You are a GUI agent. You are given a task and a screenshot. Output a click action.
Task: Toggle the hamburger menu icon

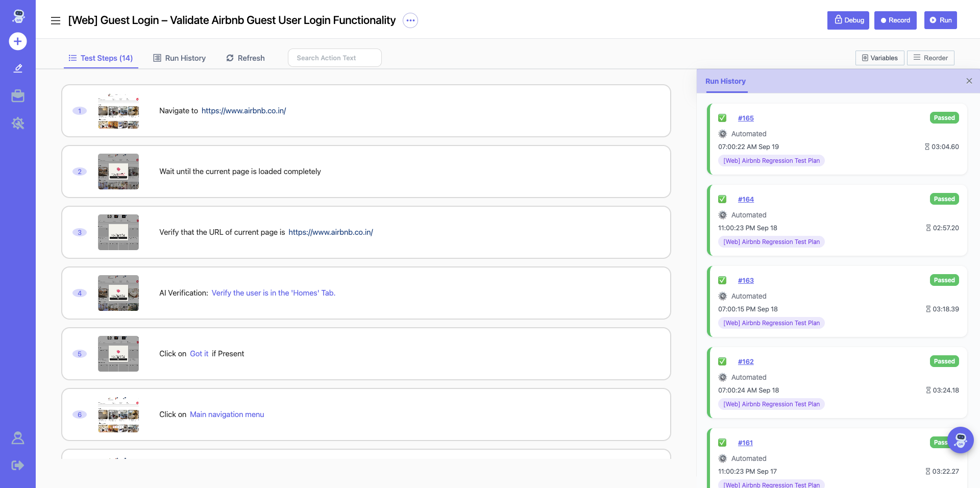tap(56, 20)
